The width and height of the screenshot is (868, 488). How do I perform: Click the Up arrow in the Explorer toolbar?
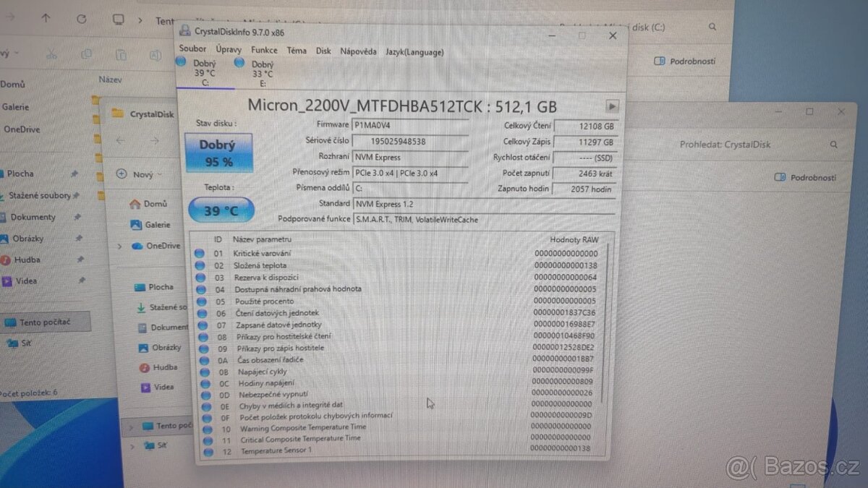pyautogui.click(x=46, y=19)
